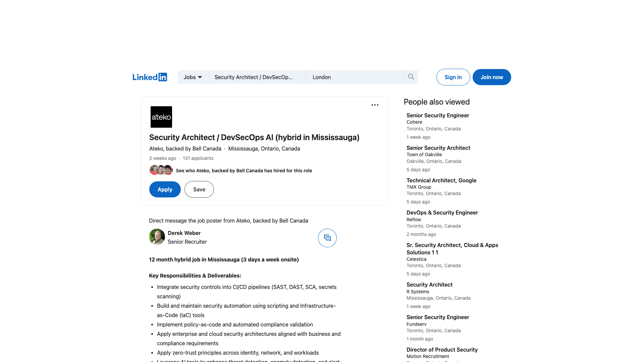Click 'Motion Recruitment' company name
The width and height of the screenshot is (644, 362).
(428, 356)
